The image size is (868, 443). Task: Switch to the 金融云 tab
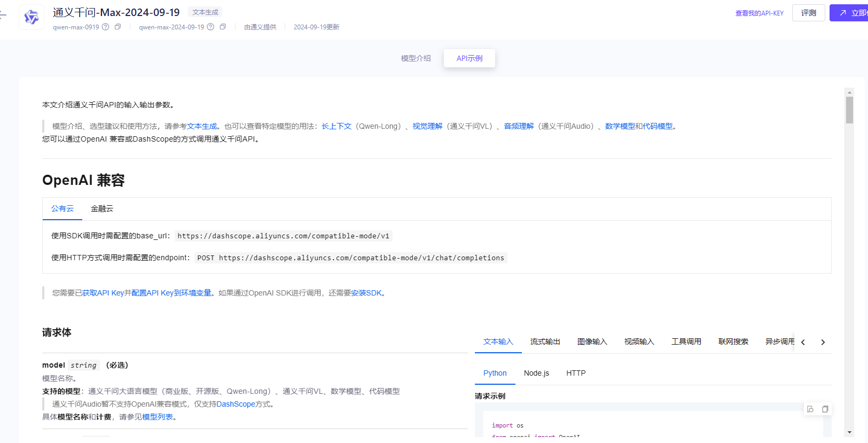click(102, 209)
